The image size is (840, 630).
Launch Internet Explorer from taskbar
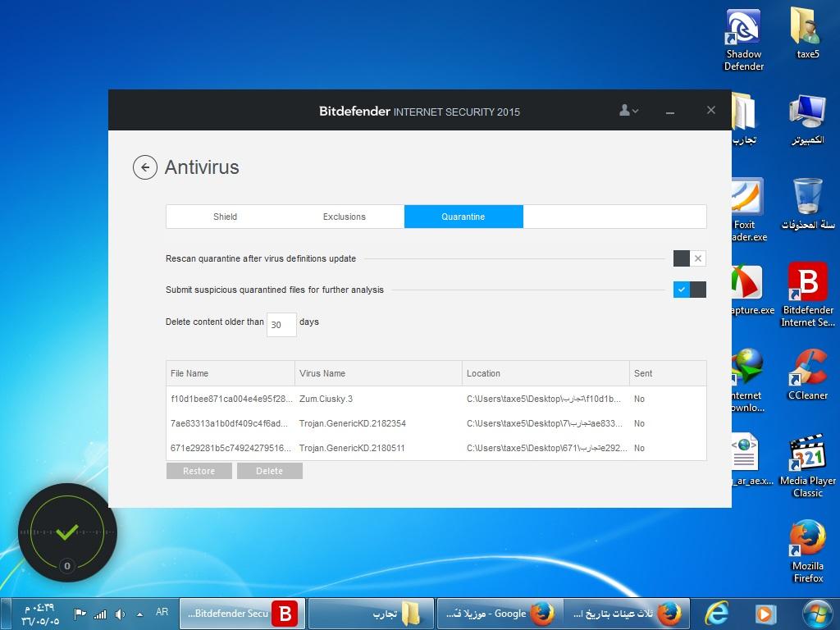pyautogui.click(x=717, y=614)
